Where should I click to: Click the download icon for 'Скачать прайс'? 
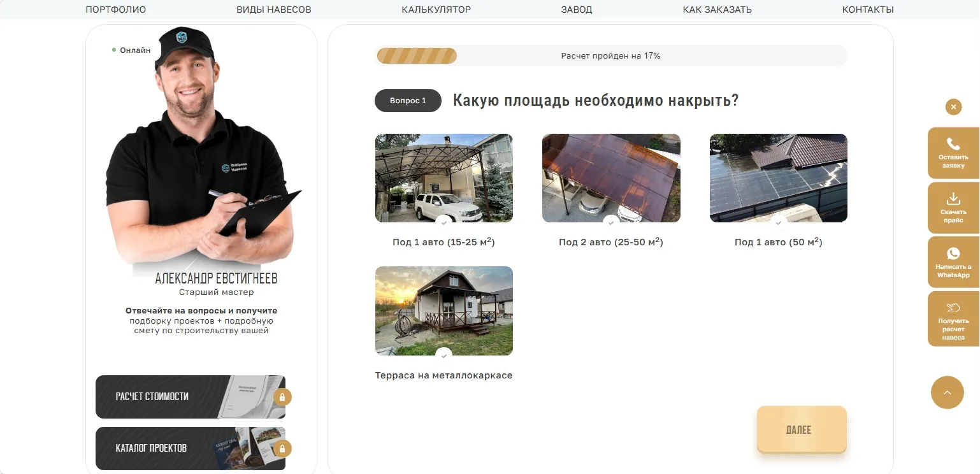[x=953, y=199]
